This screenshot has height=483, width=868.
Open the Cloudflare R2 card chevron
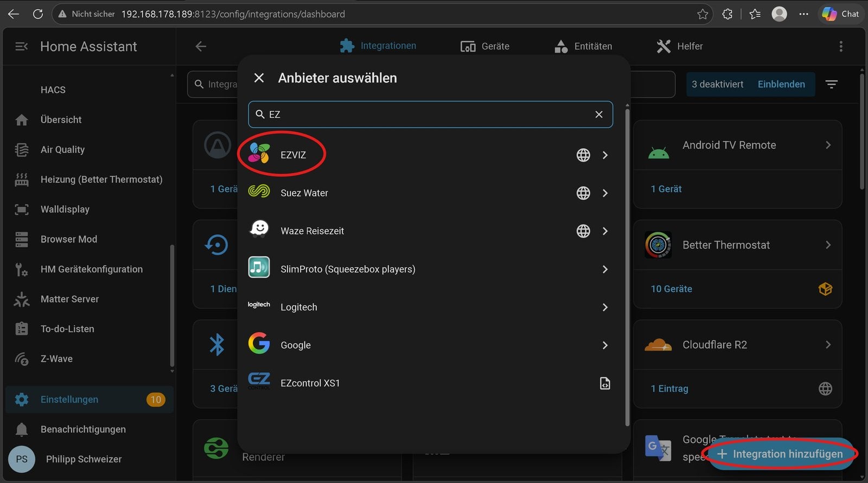[828, 345]
